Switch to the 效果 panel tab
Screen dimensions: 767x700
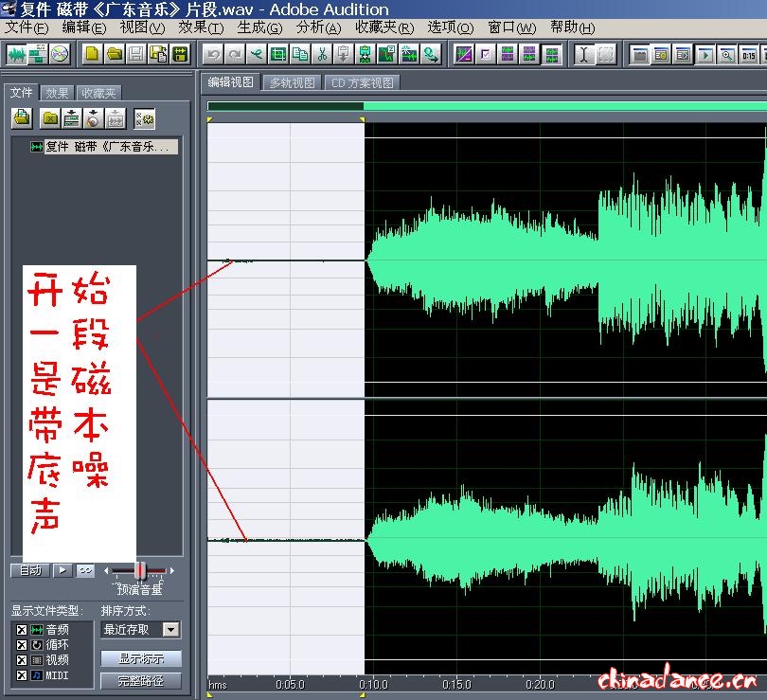57,93
